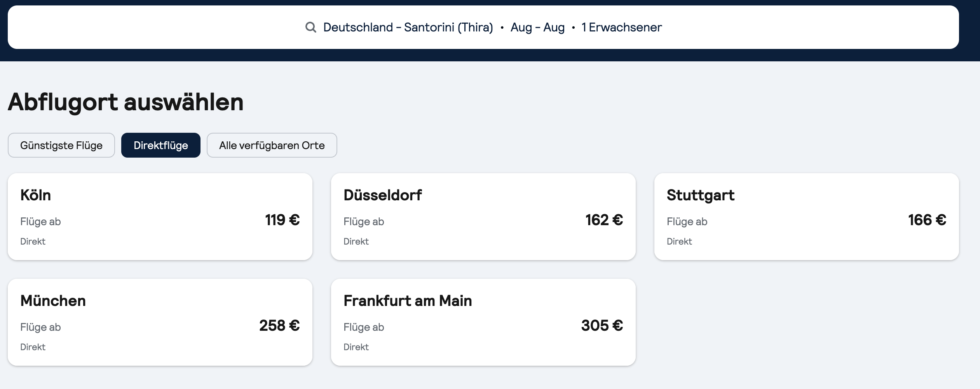Click Flüge ab text in München card
This screenshot has height=389, width=980.
tap(40, 327)
